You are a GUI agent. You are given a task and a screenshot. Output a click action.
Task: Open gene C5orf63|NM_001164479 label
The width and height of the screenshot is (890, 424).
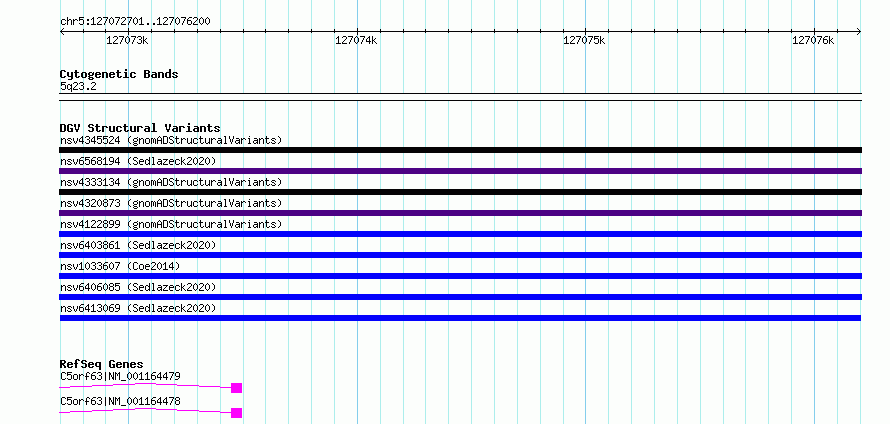coord(120,376)
